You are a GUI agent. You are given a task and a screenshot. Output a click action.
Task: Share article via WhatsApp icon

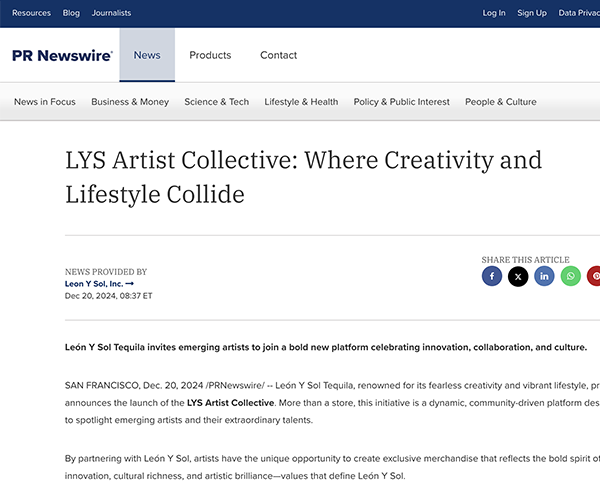tap(570, 276)
